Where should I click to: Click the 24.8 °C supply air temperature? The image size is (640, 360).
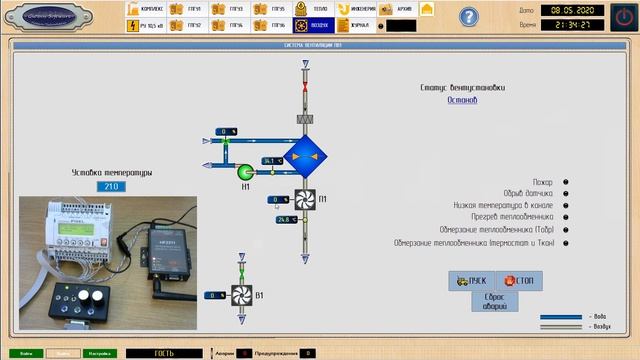287,220
